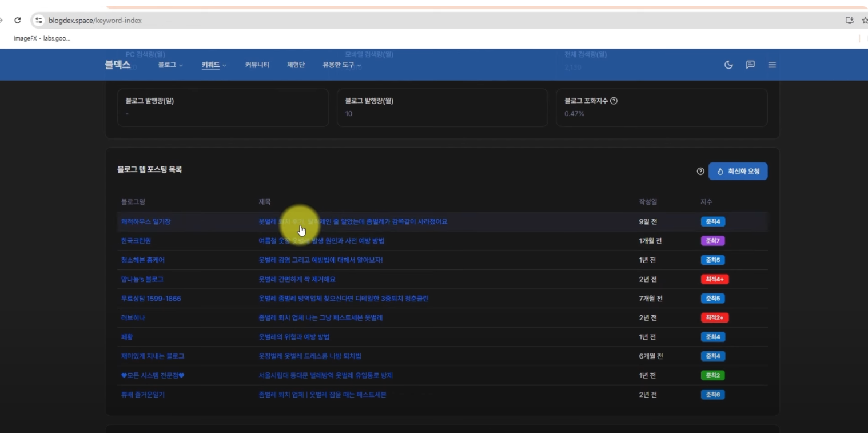Reload the page with browser refresh icon
The image size is (868, 433).
click(17, 20)
